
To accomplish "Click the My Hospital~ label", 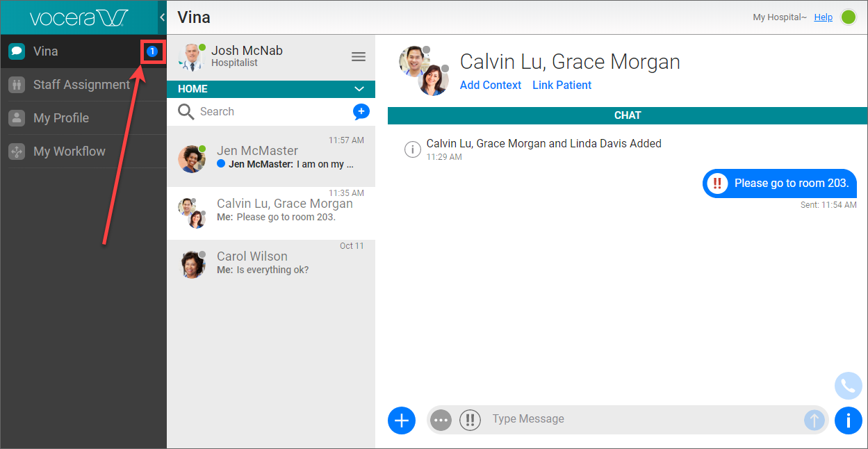I will pos(780,17).
